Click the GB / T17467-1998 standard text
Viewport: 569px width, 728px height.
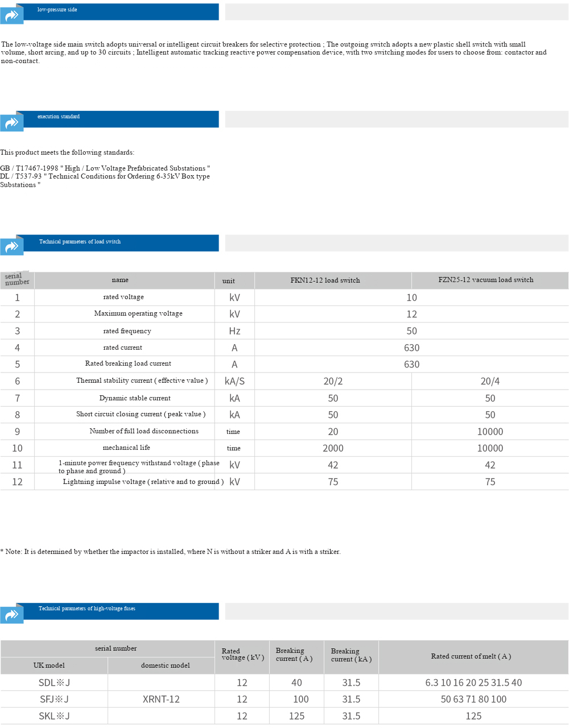(x=105, y=168)
